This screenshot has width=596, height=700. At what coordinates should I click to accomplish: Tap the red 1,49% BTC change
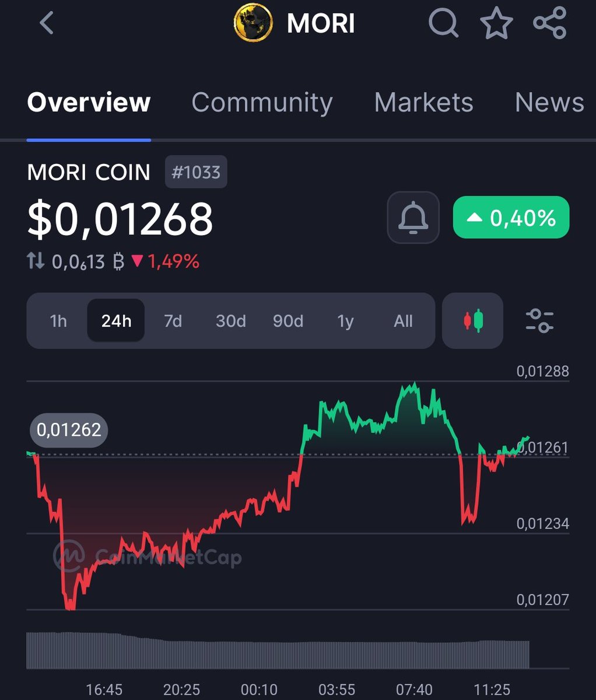(165, 262)
